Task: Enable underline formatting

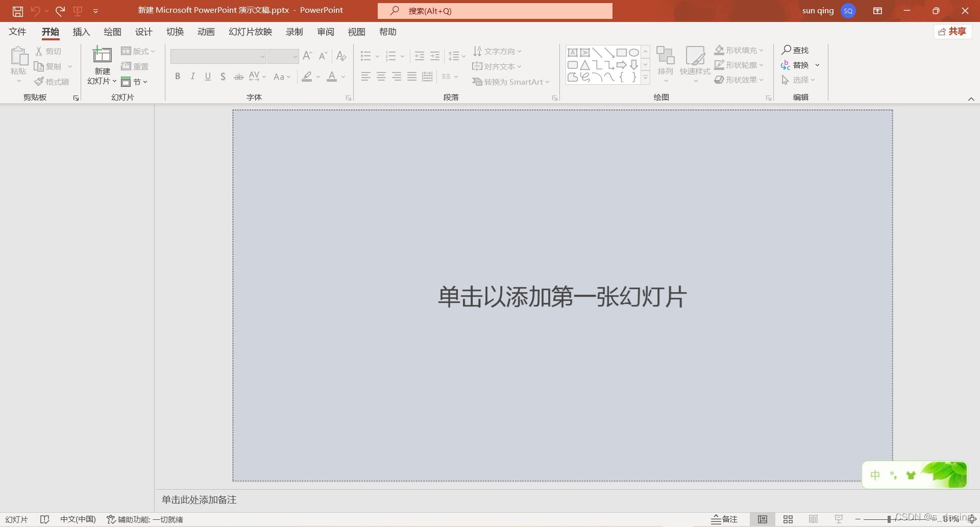Action: 208,76
